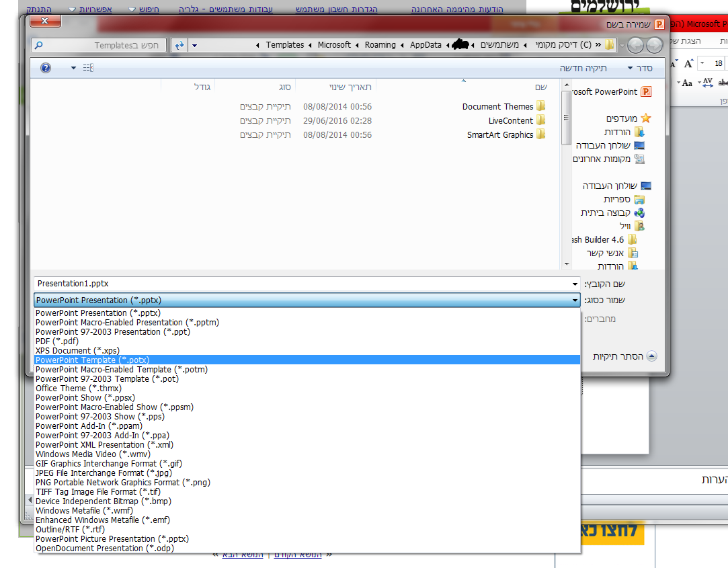Click the Templates search field
728x568 pixels.
click(99, 45)
